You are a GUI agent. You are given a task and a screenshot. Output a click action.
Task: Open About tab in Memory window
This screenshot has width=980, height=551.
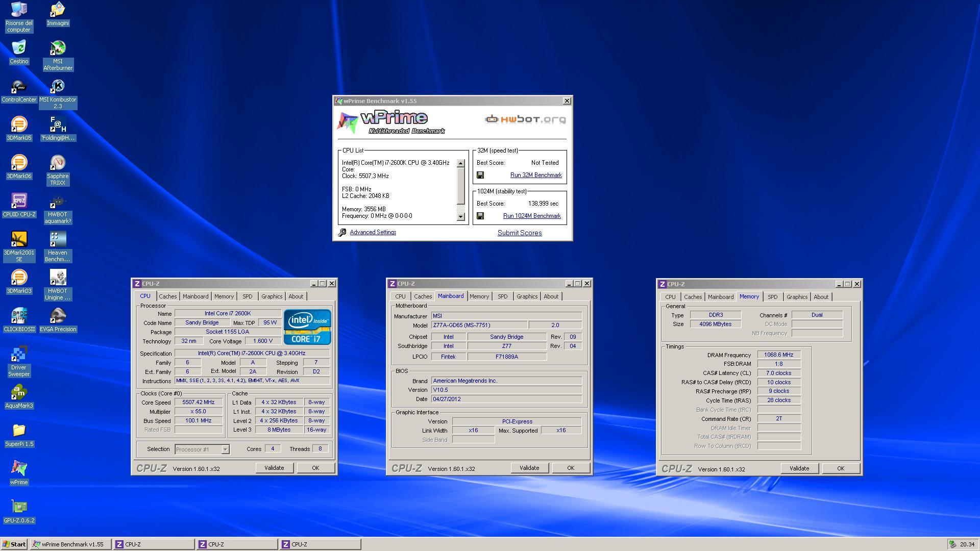coord(821,297)
